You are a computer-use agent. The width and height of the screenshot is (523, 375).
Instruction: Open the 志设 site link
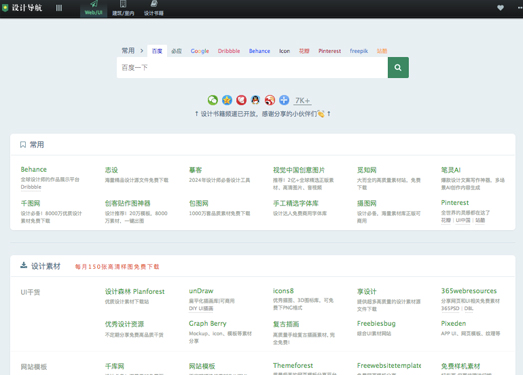tap(111, 170)
